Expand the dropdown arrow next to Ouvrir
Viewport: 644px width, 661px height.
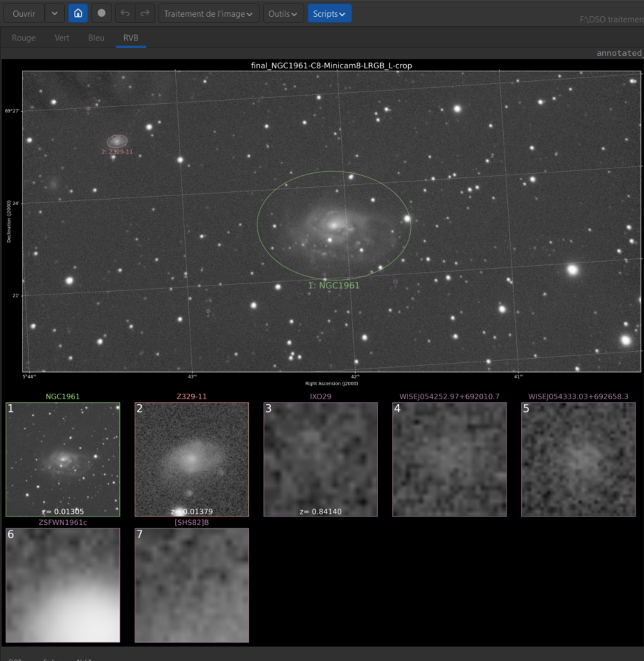click(x=55, y=13)
